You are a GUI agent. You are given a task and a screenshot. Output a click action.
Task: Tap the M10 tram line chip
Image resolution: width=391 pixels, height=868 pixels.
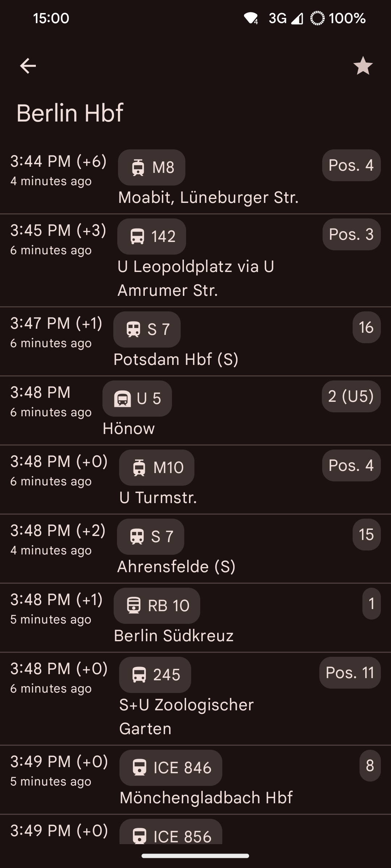click(157, 468)
